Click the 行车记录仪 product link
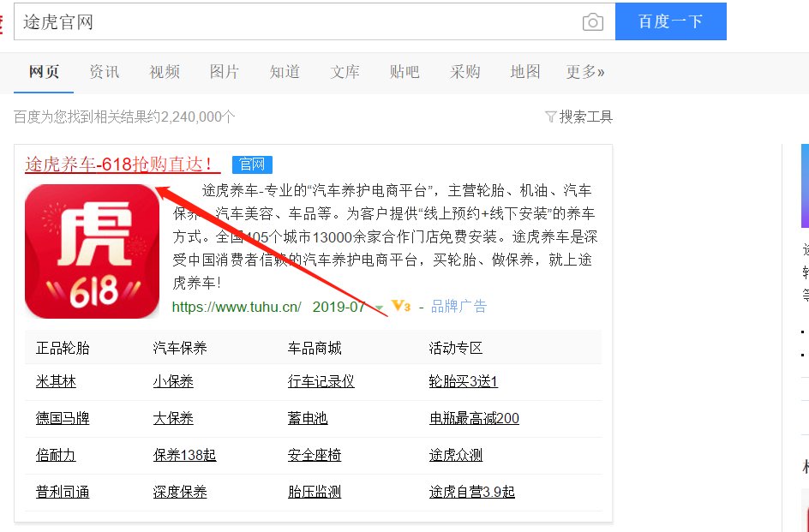Screen dimensions: 809x532 coord(321,381)
